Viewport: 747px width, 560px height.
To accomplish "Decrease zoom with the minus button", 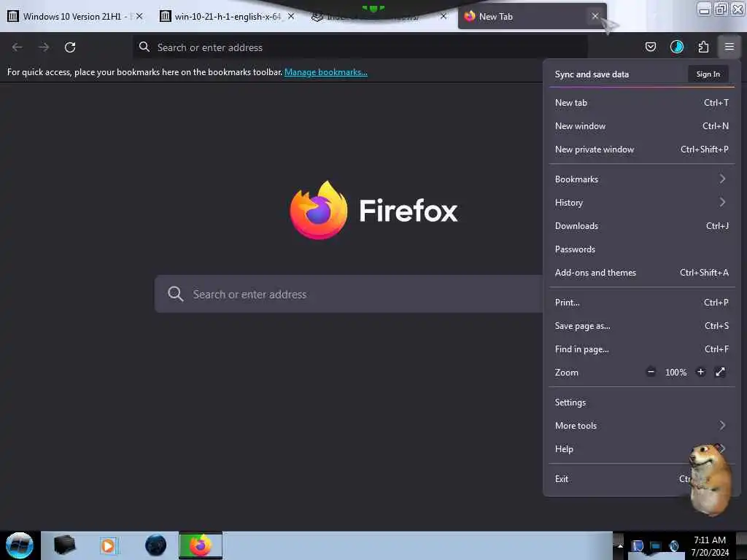I will pyautogui.click(x=651, y=372).
